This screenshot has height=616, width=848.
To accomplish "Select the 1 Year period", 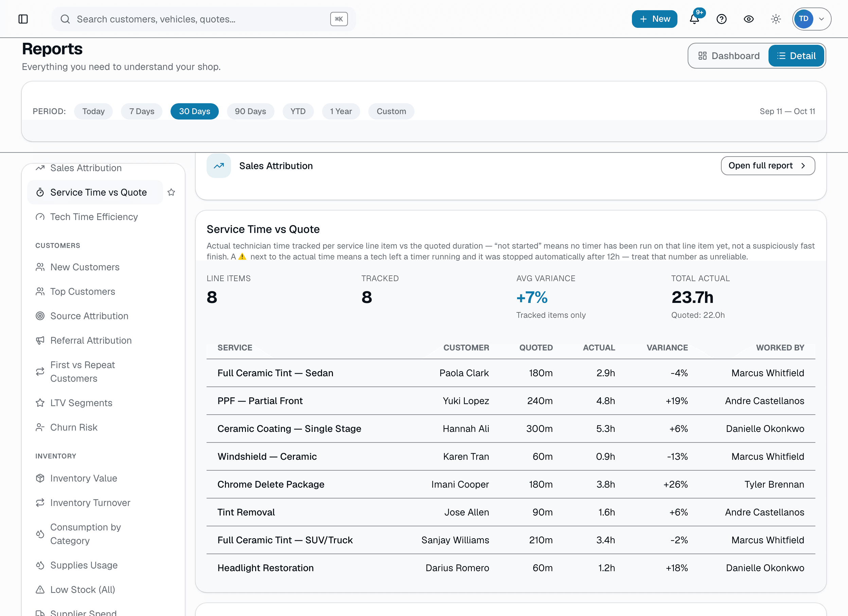I will 341,111.
